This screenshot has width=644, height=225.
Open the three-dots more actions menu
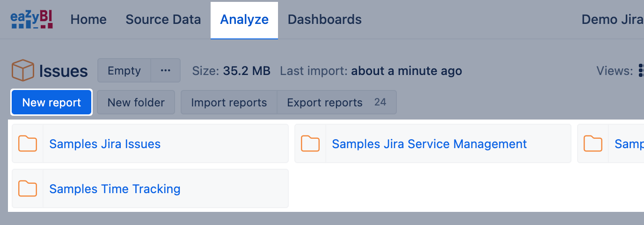coord(165,71)
